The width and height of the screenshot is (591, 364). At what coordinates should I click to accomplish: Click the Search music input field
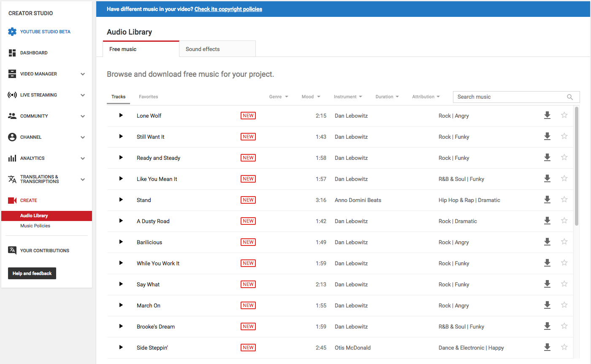510,97
